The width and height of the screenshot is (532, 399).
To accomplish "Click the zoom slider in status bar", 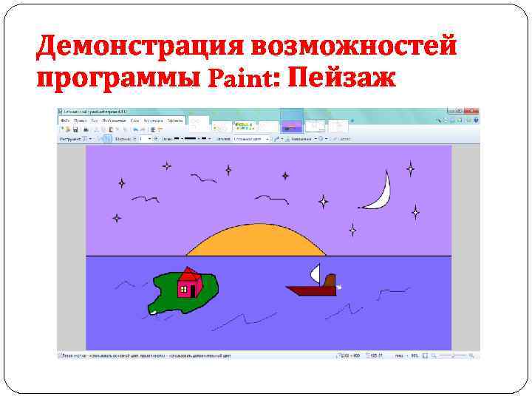I will (x=453, y=356).
